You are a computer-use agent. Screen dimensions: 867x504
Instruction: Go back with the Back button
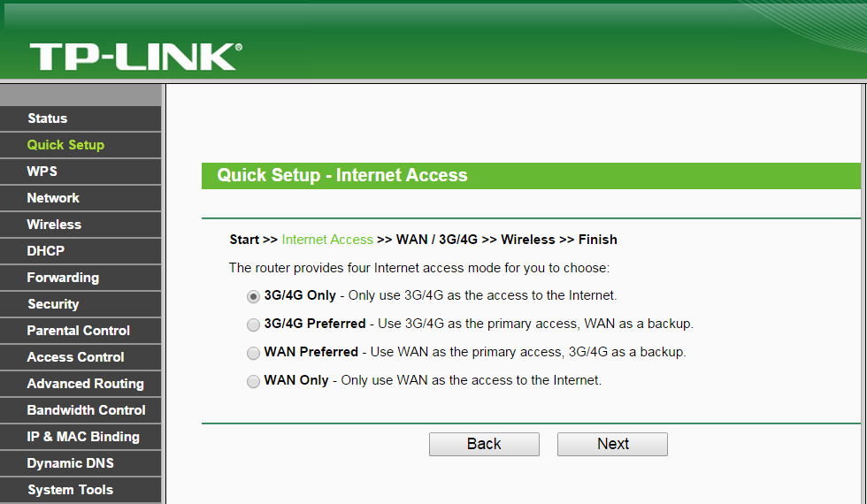click(x=484, y=444)
